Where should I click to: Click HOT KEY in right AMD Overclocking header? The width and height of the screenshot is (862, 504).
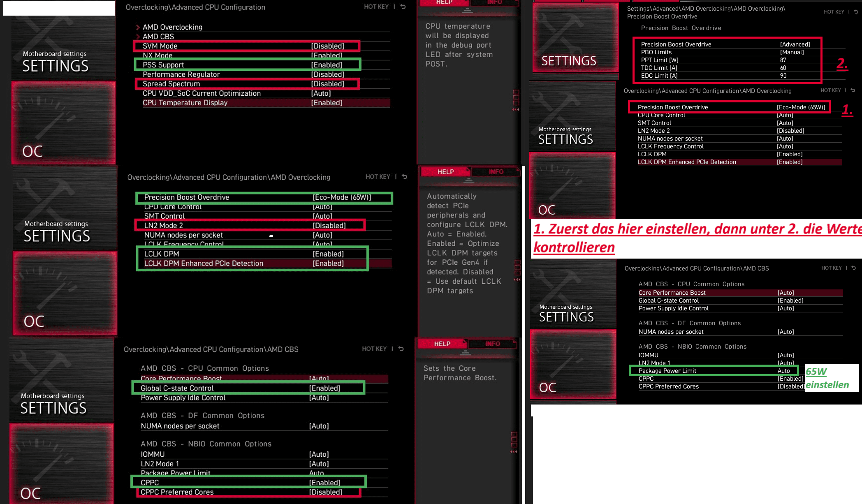[831, 90]
